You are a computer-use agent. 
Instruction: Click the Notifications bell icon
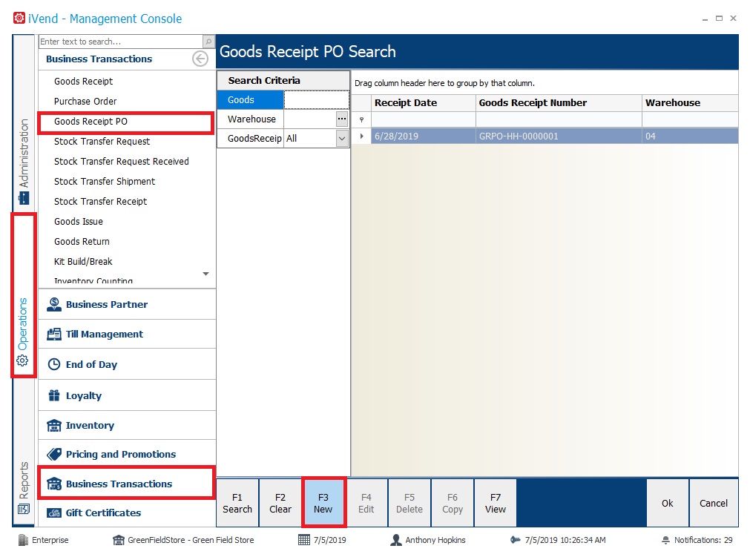coord(665,540)
